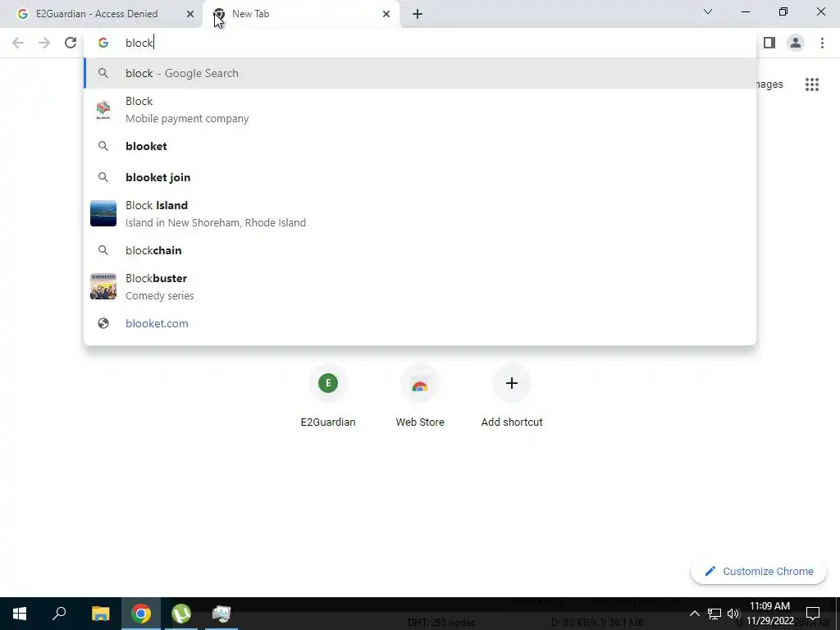Select Block Island suggestion
Image resolution: width=840 pixels, height=630 pixels.
(x=420, y=214)
